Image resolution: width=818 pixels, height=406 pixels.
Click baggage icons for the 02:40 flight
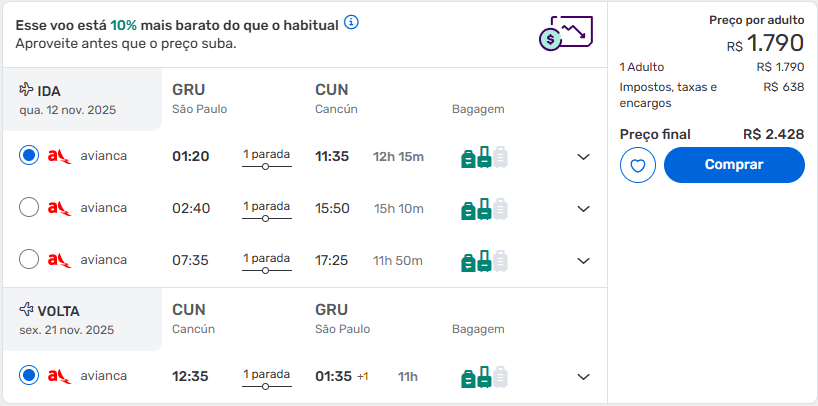[x=484, y=209]
